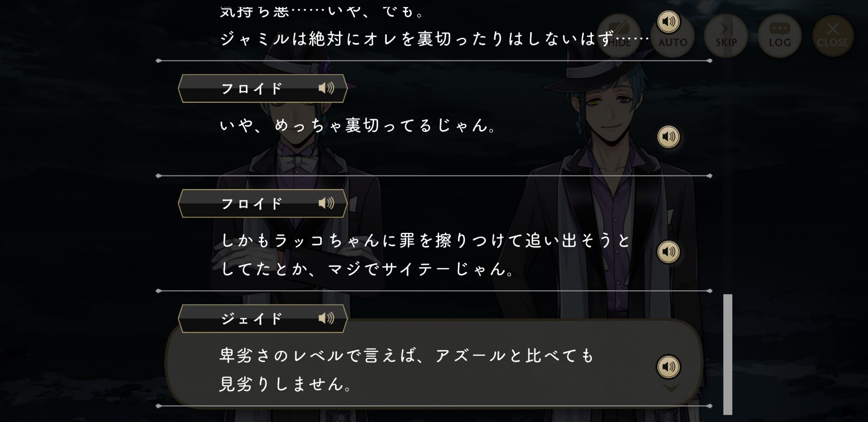Play voice for いや、めっちゃ裏切ってるじゃん line

coord(668,137)
